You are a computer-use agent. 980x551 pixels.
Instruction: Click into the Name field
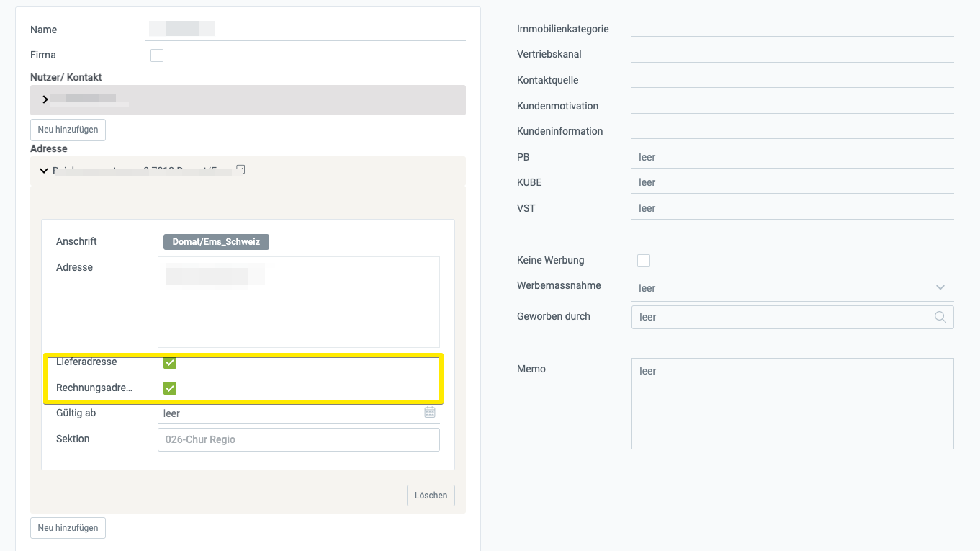305,30
